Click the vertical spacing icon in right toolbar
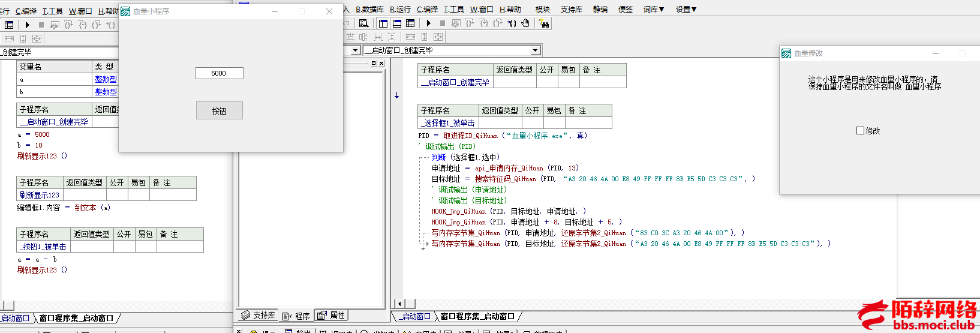The height and width of the screenshot is (333, 980). click(392, 37)
